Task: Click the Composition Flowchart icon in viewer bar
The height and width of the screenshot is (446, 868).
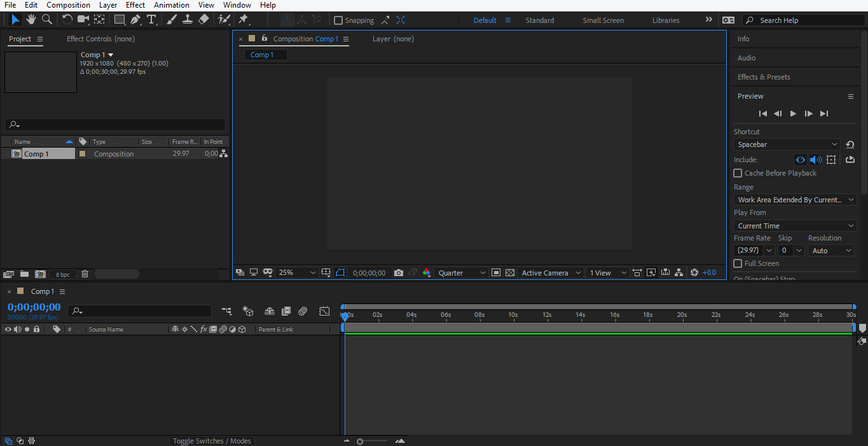Action: coord(679,273)
